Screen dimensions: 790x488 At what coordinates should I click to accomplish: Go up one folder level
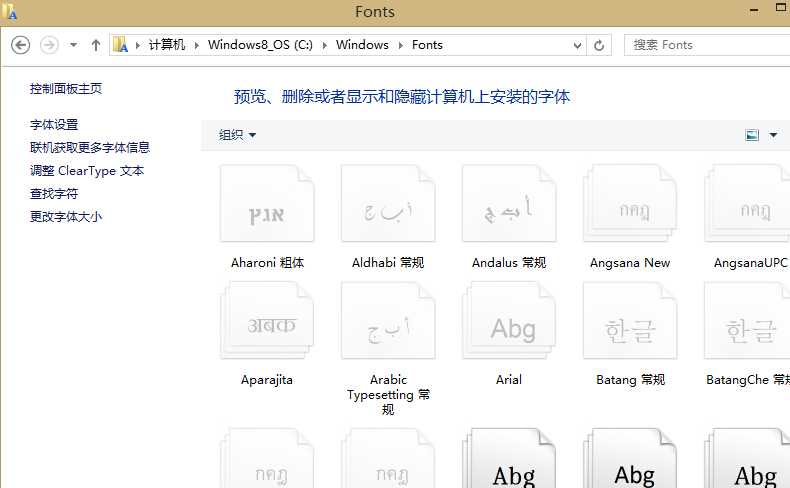(x=96, y=45)
